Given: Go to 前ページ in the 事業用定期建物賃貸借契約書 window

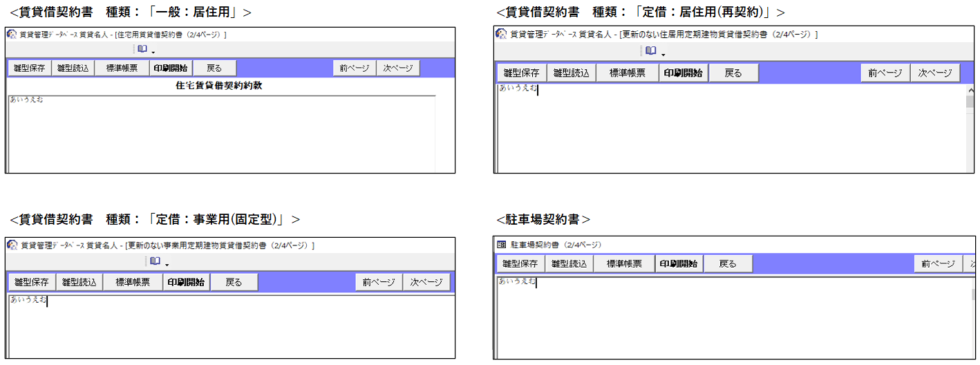Looking at the screenshot, I should click(379, 282).
